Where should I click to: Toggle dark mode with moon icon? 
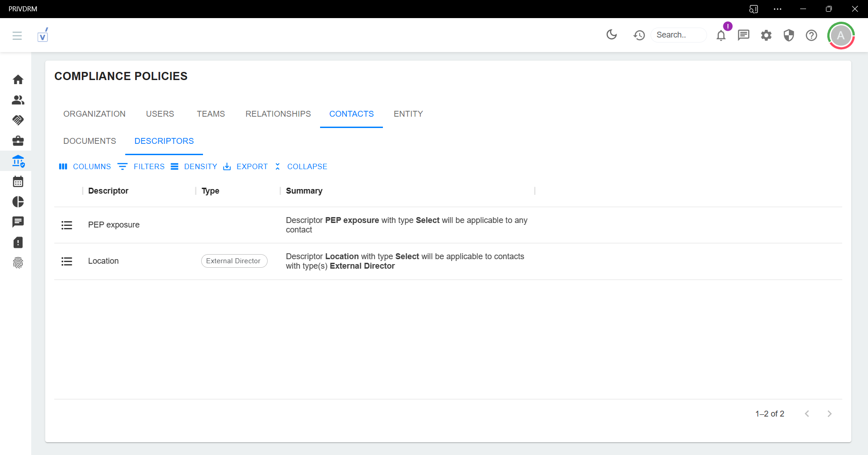pyautogui.click(x=612, y=35)
